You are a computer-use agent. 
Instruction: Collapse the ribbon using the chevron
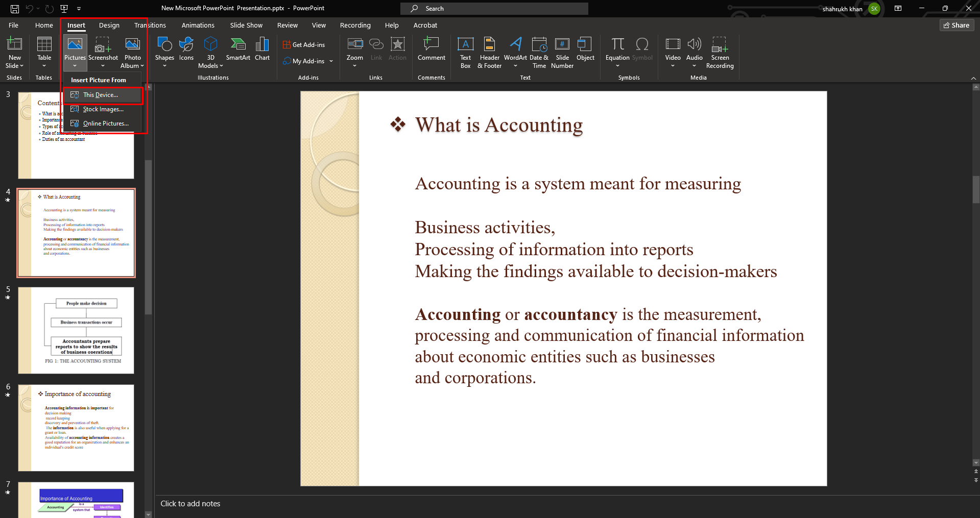point(973,78)
